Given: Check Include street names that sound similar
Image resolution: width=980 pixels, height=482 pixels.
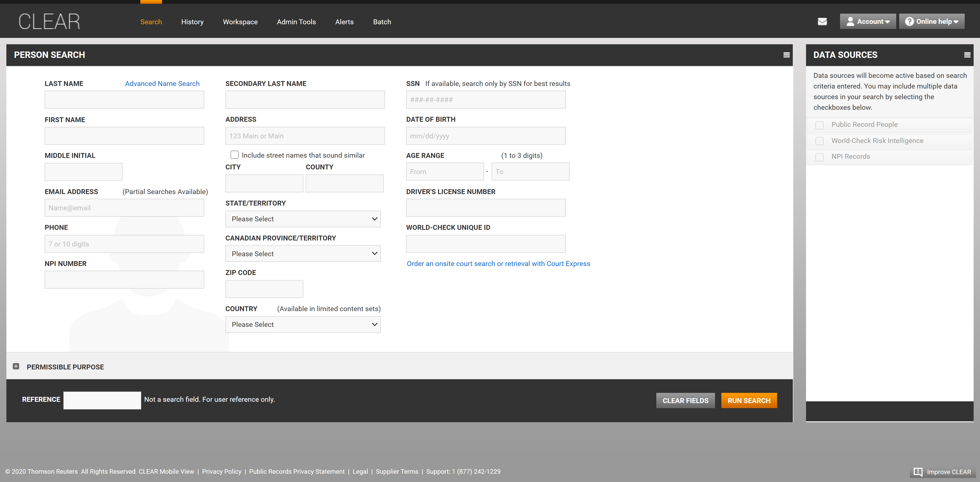Looking at the screenshot, I should (x=234, y=155).
